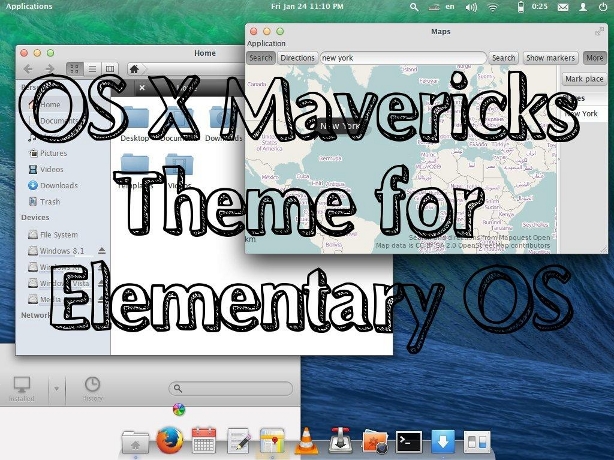Open the mail envelope indicator

pyautogui.click(x=563, y=7)
